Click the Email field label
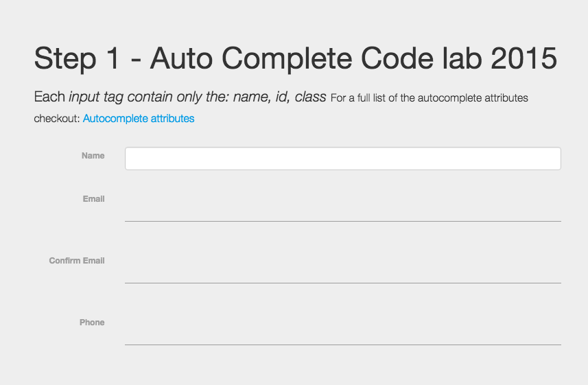588x385 pixels. (93, 199)
